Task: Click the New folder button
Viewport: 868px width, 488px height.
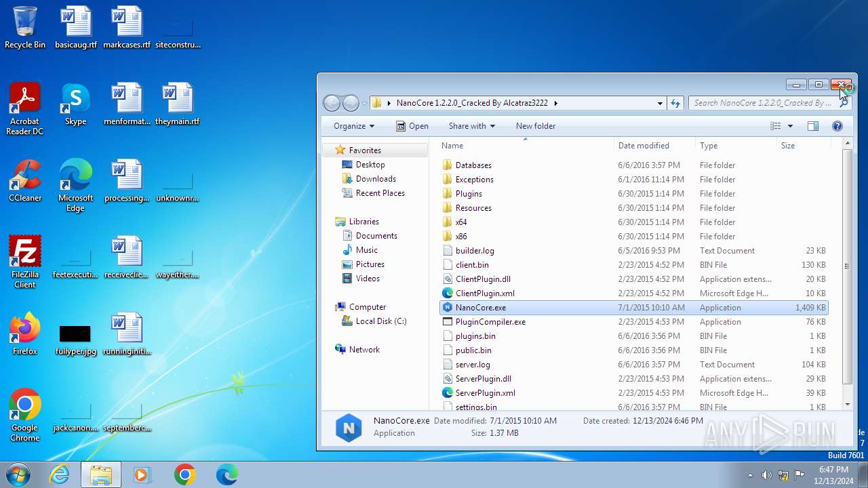Action: (x=536, y=126)
